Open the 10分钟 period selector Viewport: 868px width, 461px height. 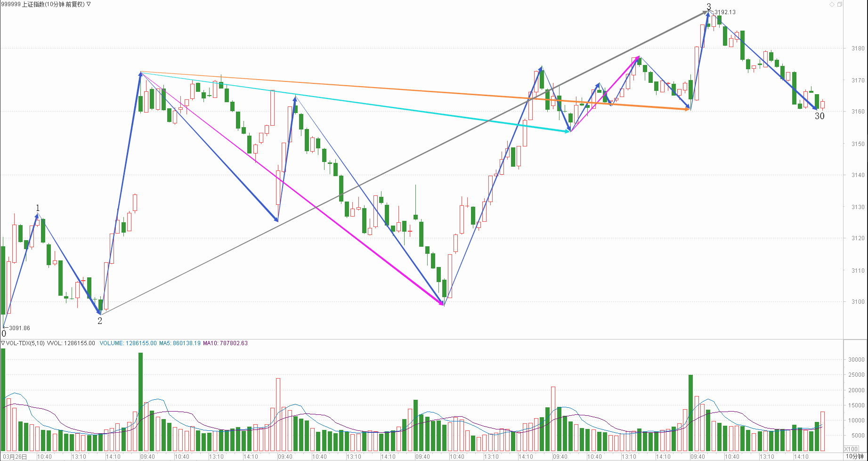point(854,457)
